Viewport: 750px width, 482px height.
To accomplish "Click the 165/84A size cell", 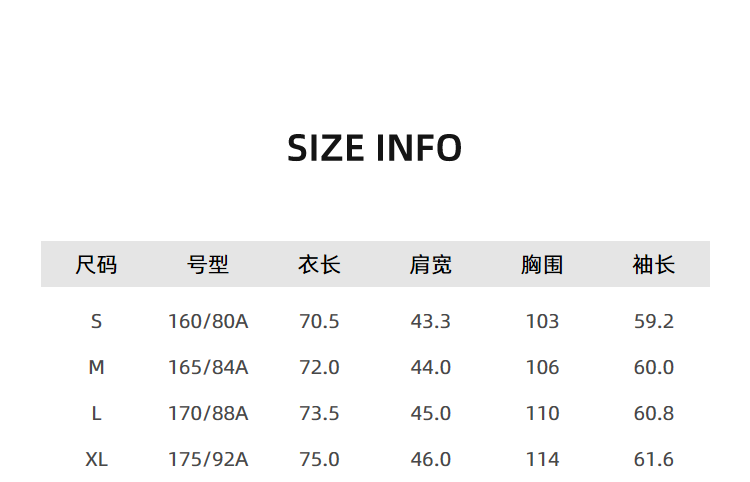I will pos(208,367).
